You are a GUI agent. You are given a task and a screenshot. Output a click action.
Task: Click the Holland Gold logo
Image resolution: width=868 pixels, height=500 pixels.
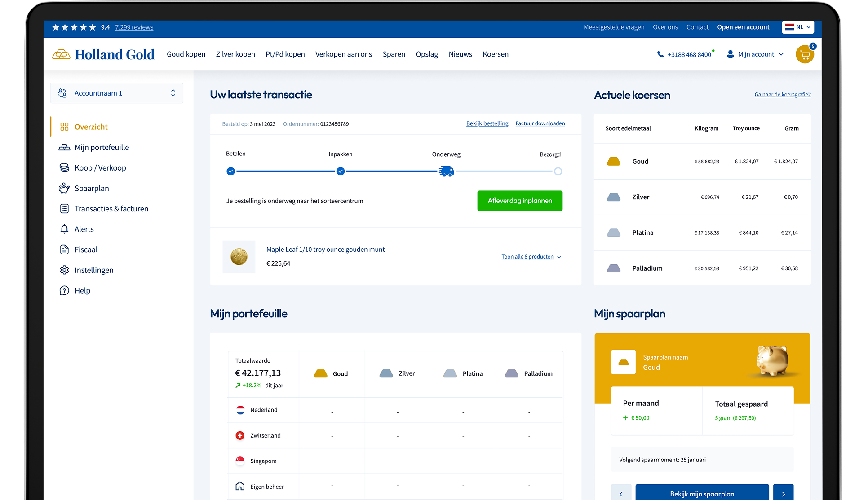(x=103, y=54)
